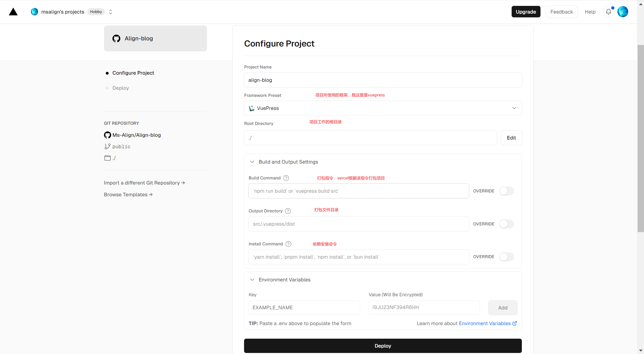This screenshot has width=644, height=354.
Task: Click the folder icon next to ./
Action: coord(107,158)
